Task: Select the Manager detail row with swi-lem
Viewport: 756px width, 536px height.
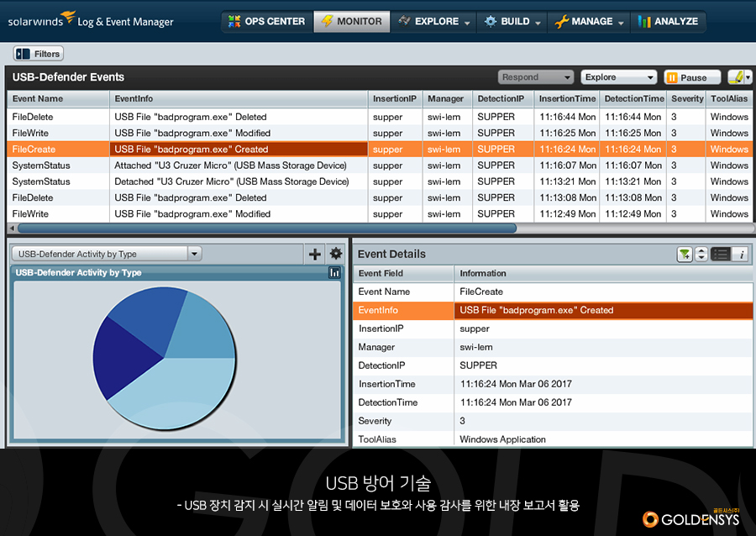Action: pos(553,347)
